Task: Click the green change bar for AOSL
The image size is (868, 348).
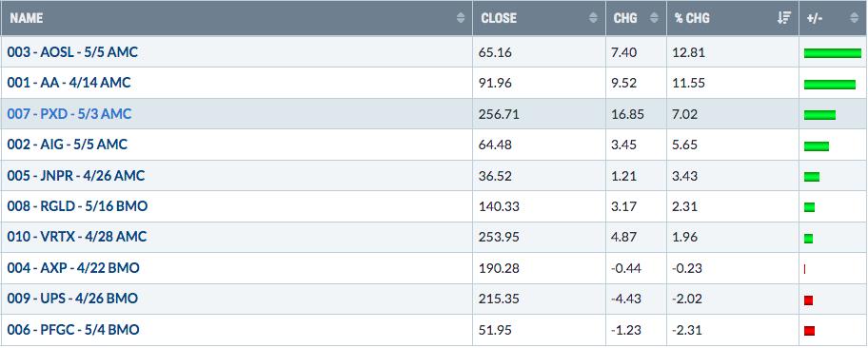Action: click(833, 53)
